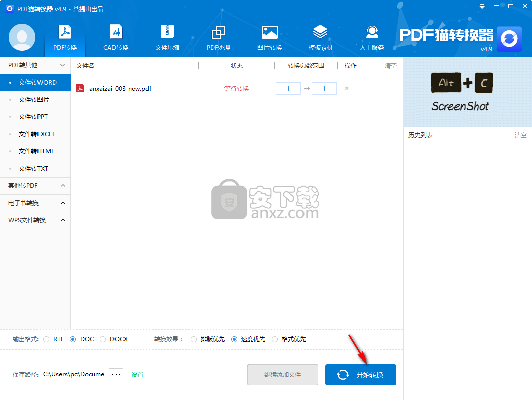Select 文件转HTML in sidebar

(35, 151)
